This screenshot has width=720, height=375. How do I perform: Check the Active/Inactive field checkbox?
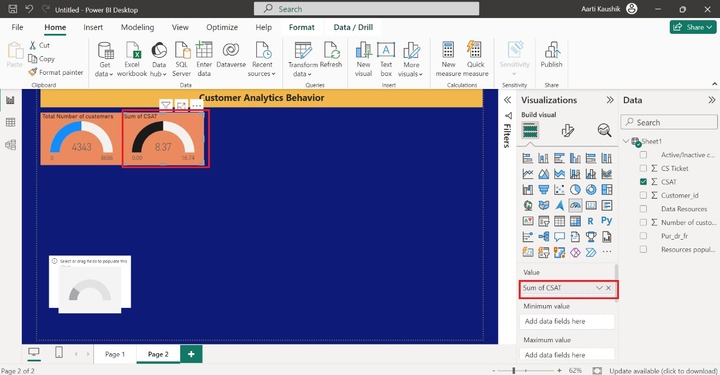(643, 155)
